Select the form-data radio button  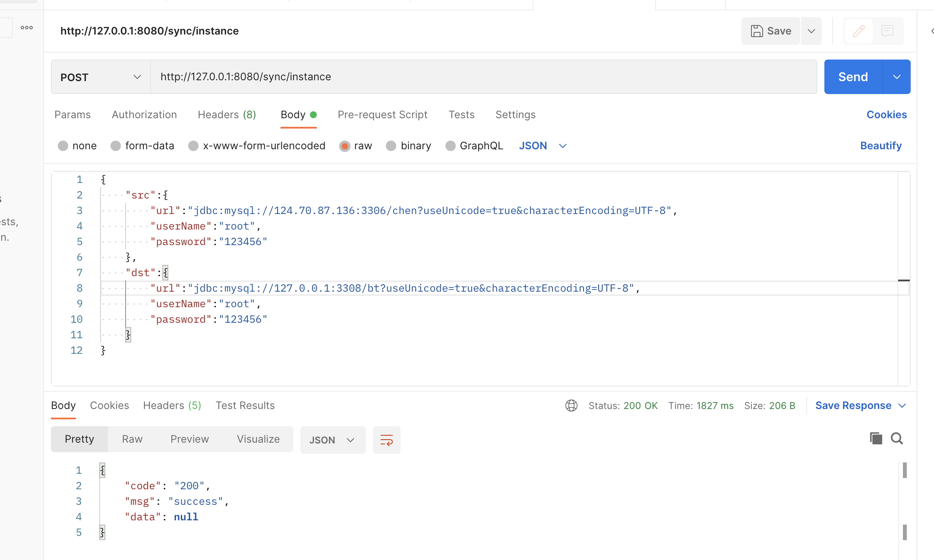116,146
